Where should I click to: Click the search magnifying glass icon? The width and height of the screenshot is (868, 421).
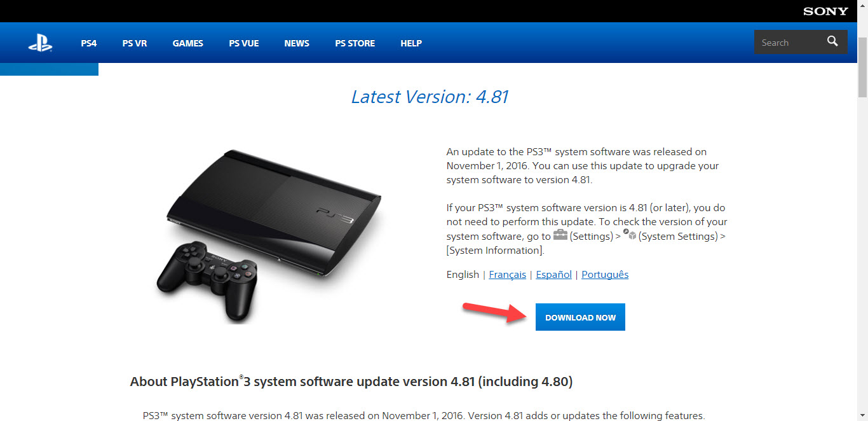click(x=832, y=42)
